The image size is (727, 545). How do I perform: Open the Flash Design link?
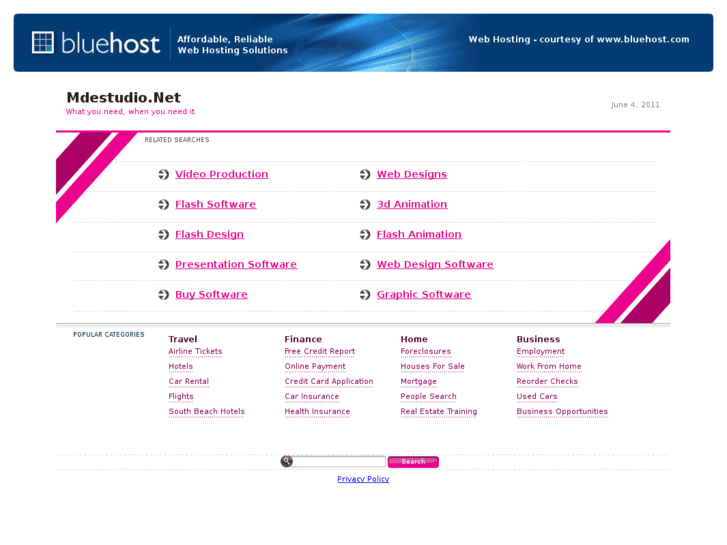click(x=209, y=235)
